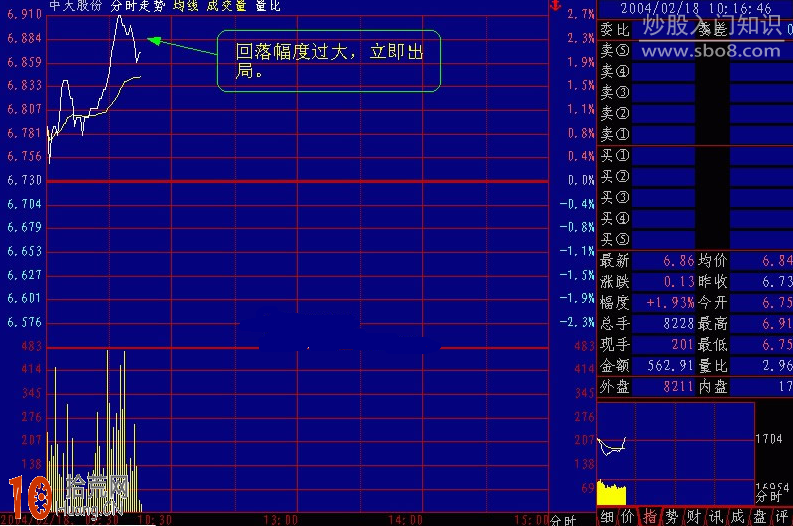Click the 昨收 label in quote panel
This screenshot has height=526, width=793.
click(713, 282)
